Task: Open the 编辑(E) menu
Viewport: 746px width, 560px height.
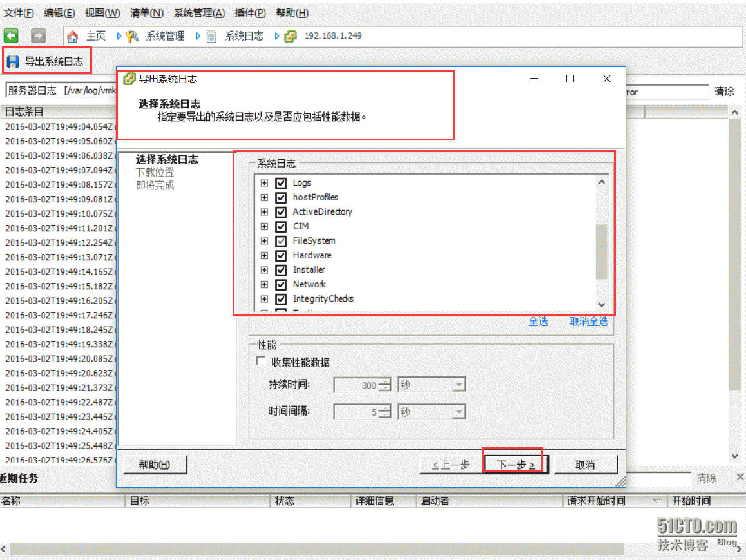Action: pos(59,13)
